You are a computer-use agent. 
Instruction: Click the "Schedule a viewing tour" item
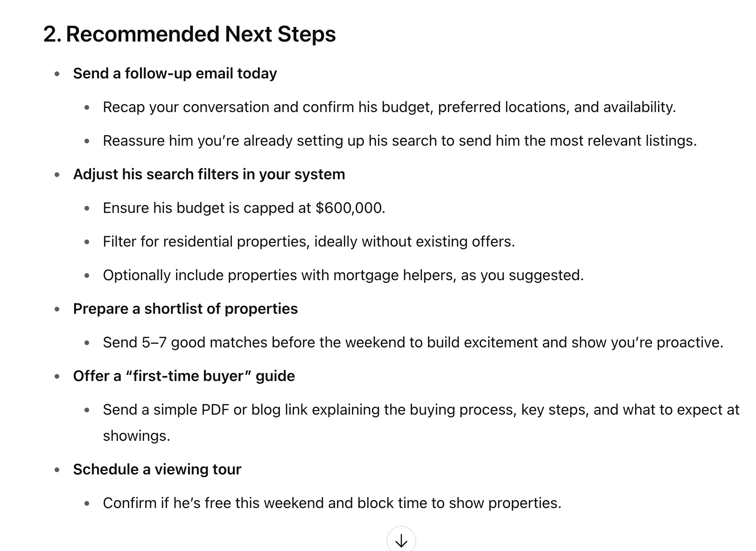point(157,469)
